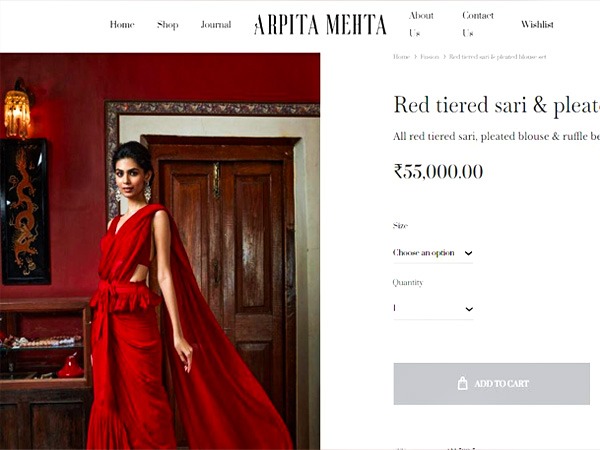Open the Shop menu

pyautogui.click(x=168, y=25)
